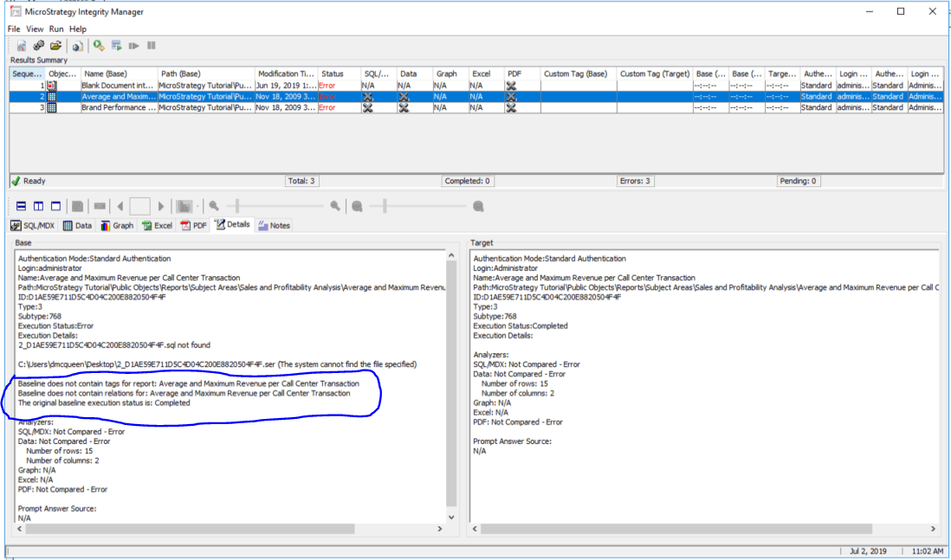This screenshot has width=951, height=560.
Task: Open the Run menu
Action: tap(56, 29)
